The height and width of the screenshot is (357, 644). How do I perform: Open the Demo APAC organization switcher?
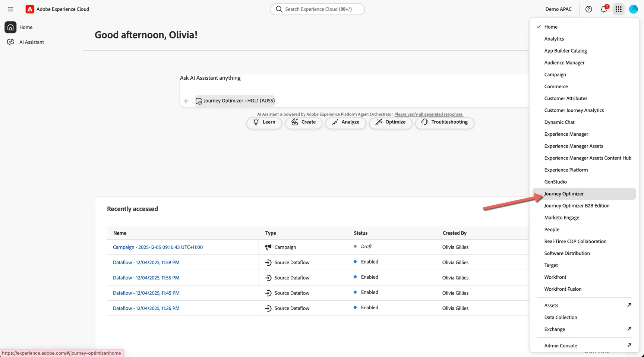pyautogui.click(x=558, y=9)
